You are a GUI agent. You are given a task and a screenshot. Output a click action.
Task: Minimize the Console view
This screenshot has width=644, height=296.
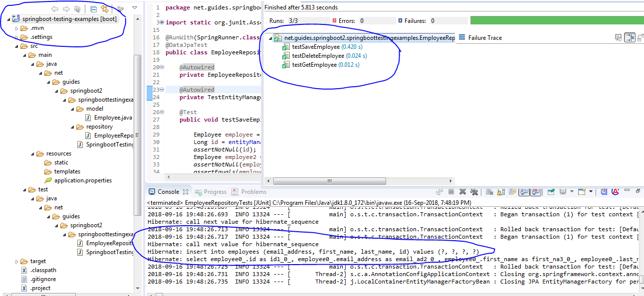627,191
